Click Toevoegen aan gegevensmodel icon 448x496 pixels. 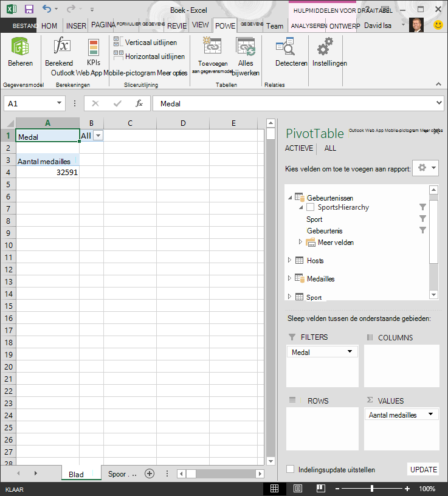tap(213, 46)
